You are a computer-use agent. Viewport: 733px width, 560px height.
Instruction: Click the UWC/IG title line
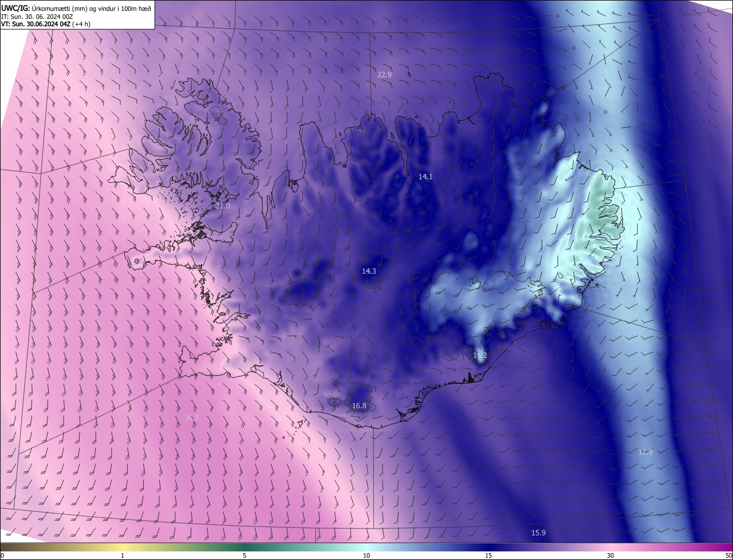point(76,7)
